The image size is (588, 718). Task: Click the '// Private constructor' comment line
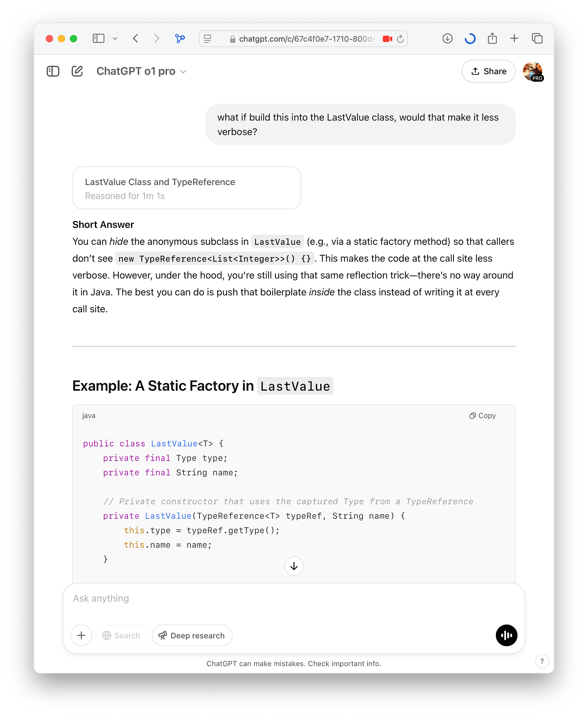click(x=288, y=501)
